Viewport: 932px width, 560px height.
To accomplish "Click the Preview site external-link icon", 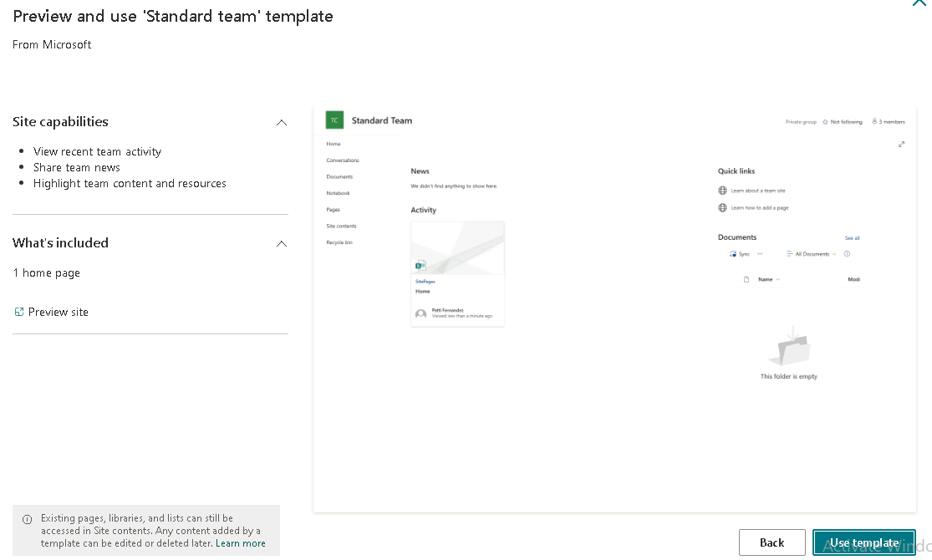I will (x=19, y=312).
